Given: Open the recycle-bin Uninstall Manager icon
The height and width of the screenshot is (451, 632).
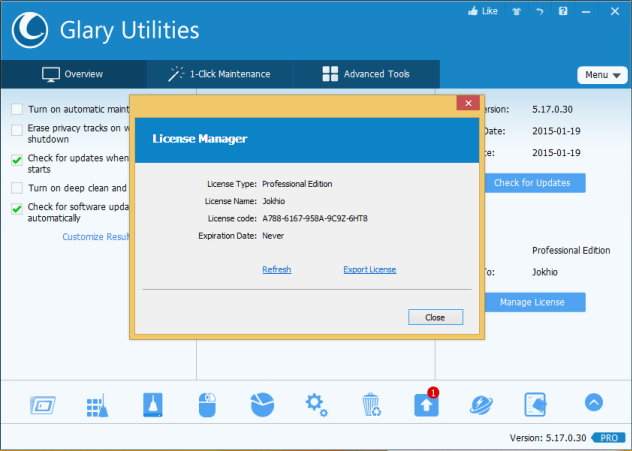Looking at the screenshot, I should (x=371, y=405).
